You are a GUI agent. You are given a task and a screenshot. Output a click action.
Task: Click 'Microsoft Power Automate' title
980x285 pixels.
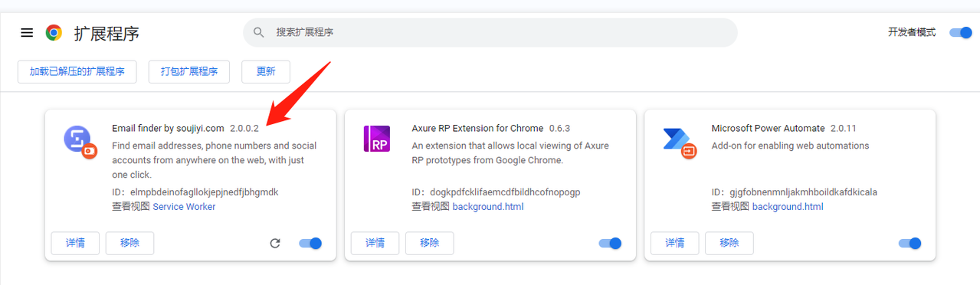coord(768,128)
